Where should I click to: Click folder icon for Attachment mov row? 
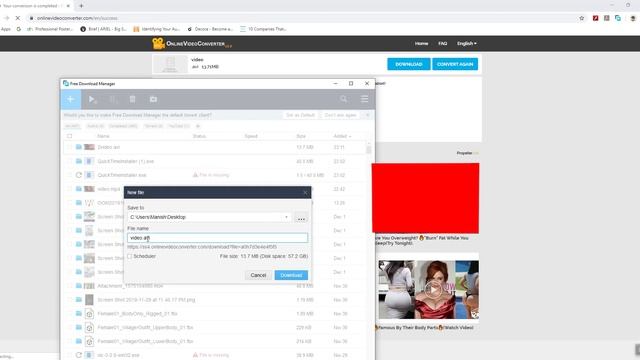coord(79,286)
